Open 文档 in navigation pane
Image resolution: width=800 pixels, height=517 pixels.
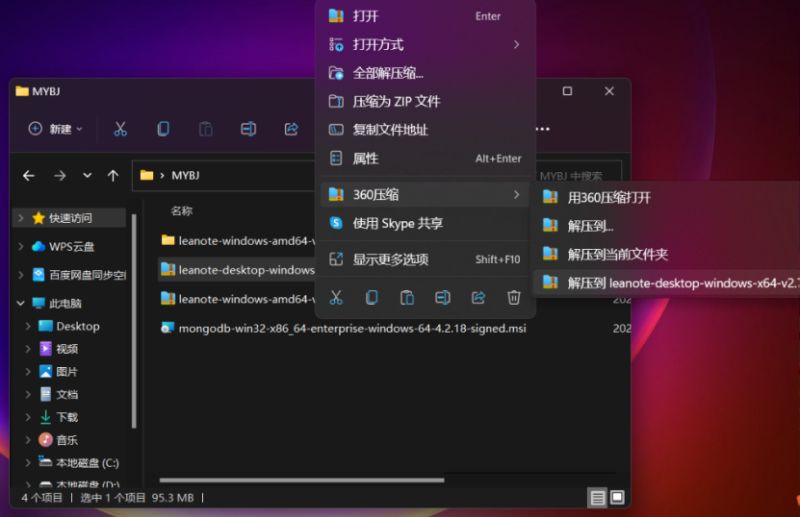click(67, 394)
